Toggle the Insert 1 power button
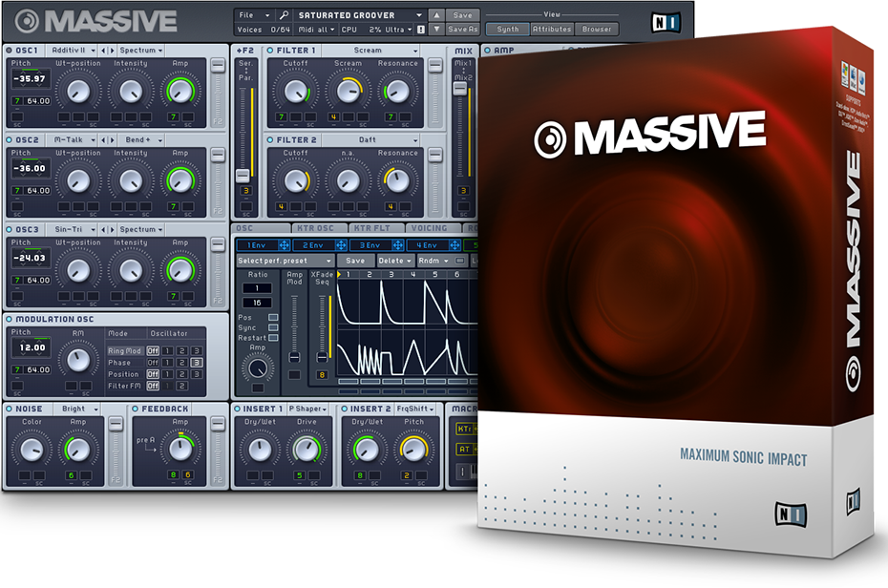The height and width of the screenshot is (588, 888). [x=236, y=409]
